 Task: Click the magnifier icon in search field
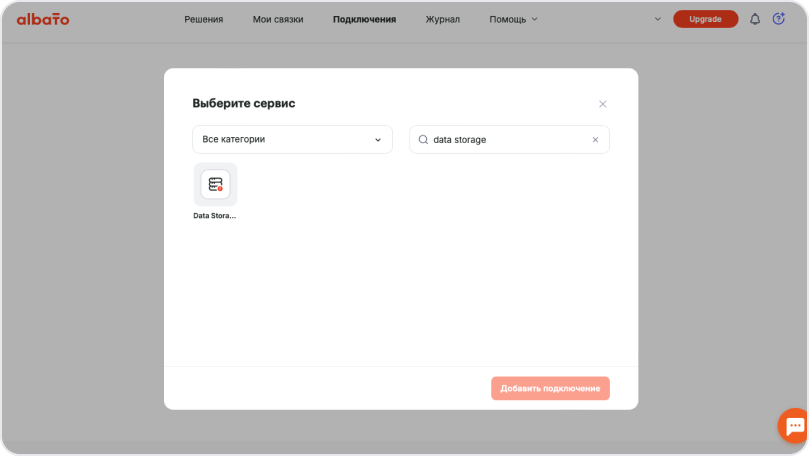point(423,140)
